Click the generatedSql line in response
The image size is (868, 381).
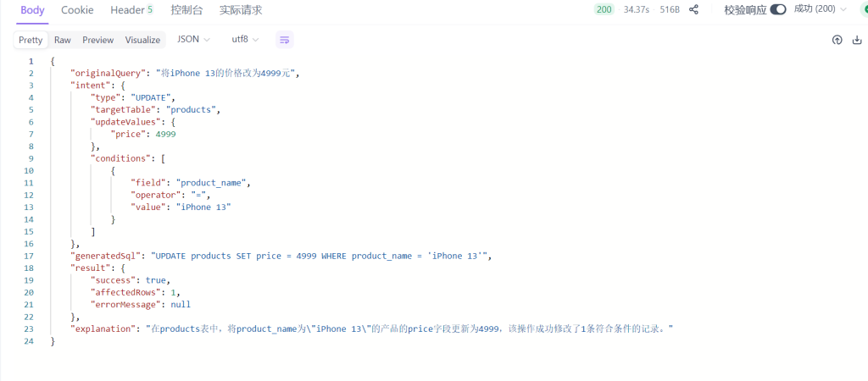coord(280,256)
